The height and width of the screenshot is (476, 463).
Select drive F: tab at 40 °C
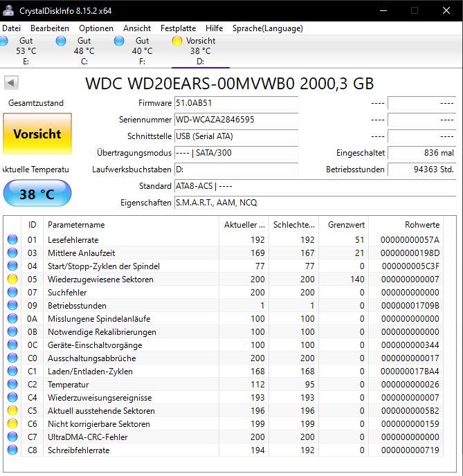click(x=142, y=51)
